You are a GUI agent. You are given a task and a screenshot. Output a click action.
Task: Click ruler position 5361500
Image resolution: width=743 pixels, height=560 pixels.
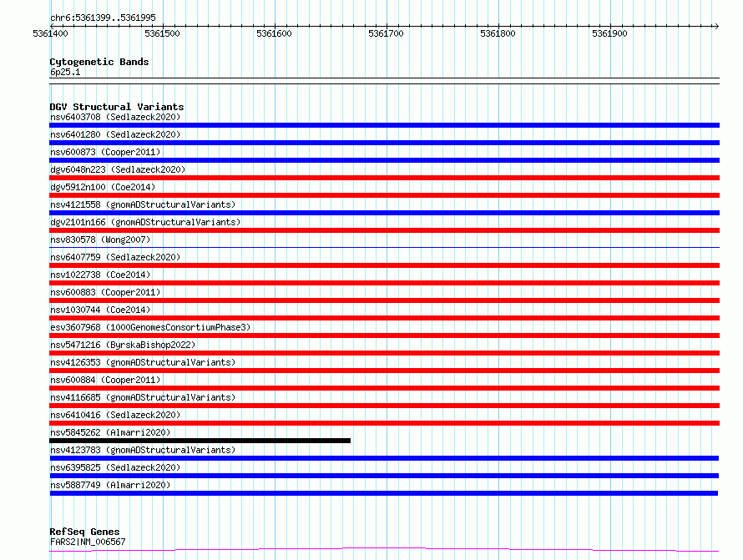click(x=162, y=33)
